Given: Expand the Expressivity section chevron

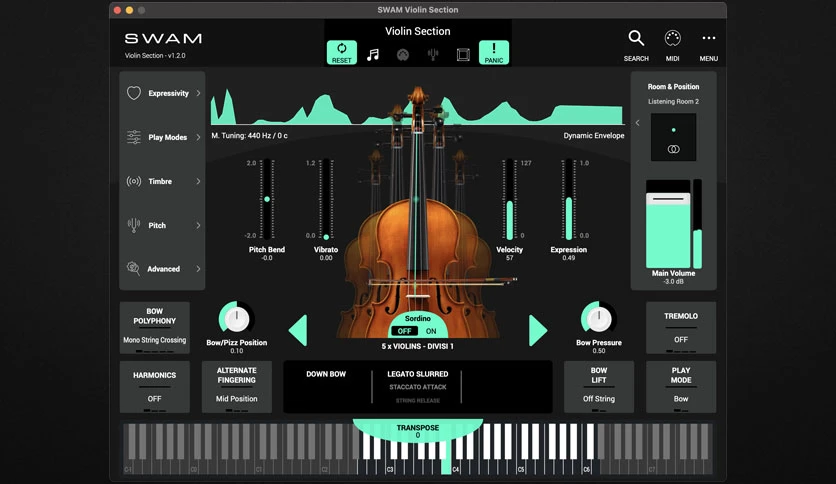Looking at the screenshot, I should click(x=198, y=93).
